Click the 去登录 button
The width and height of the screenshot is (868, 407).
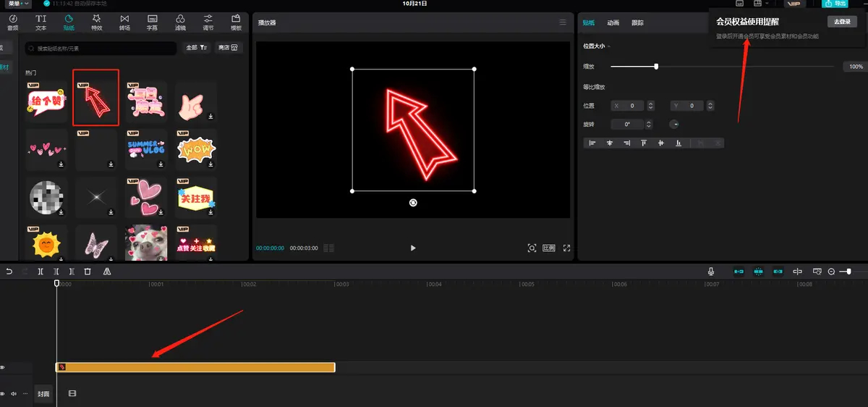pos(841,22)
